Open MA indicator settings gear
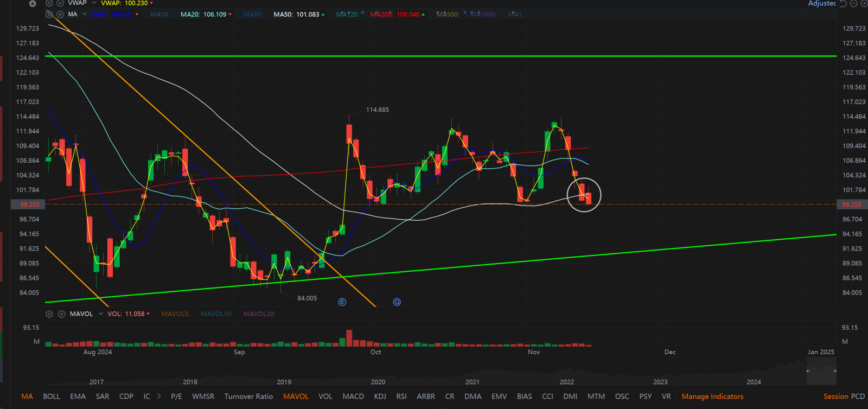The image size is (868, 409). [x=49, y=14]
